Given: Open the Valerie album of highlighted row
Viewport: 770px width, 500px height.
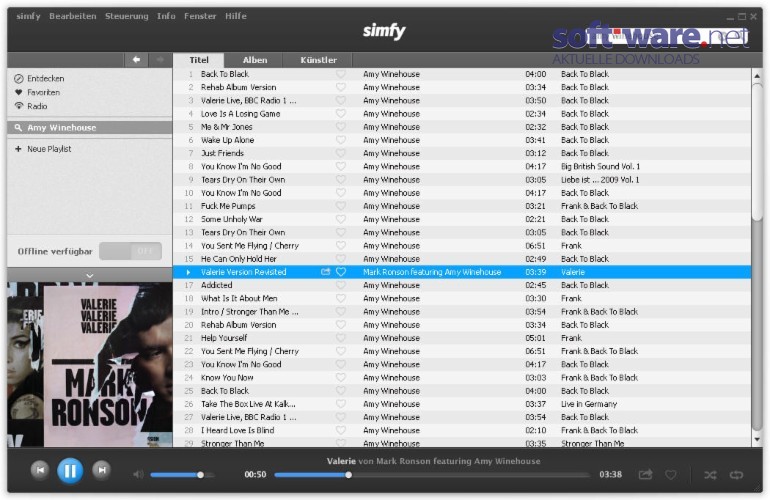Looking at the screenshot, I should coord(573,272).
